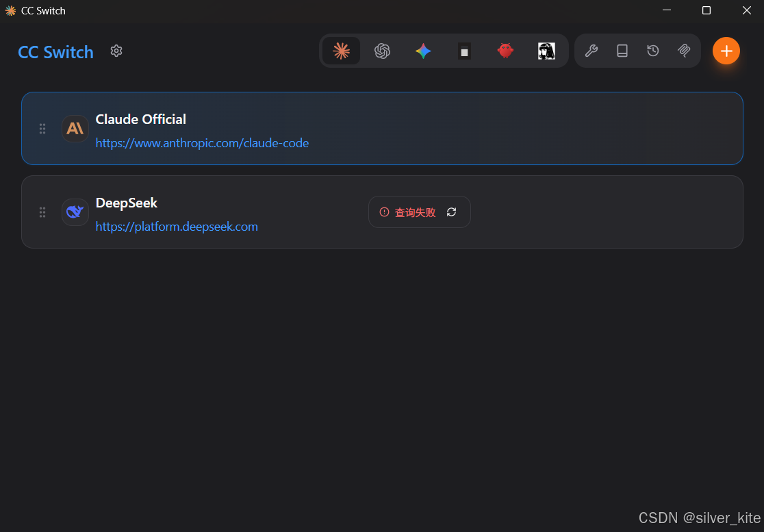Screen dimensions: 764x532
Task: Click the DeepSeek whale logo icon
Action: click(x=75, y=212)
